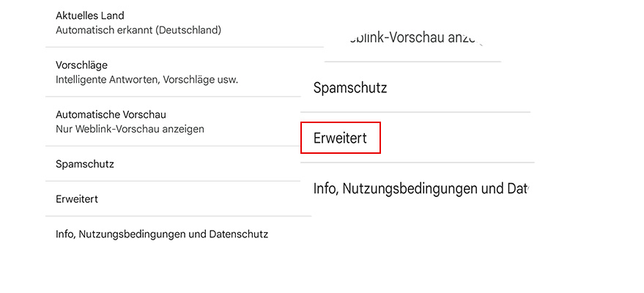Click the word 'Deutschland' under Aktuelles Land
Viewport: 644px width, 293px height.
click(x=189, y=30)
